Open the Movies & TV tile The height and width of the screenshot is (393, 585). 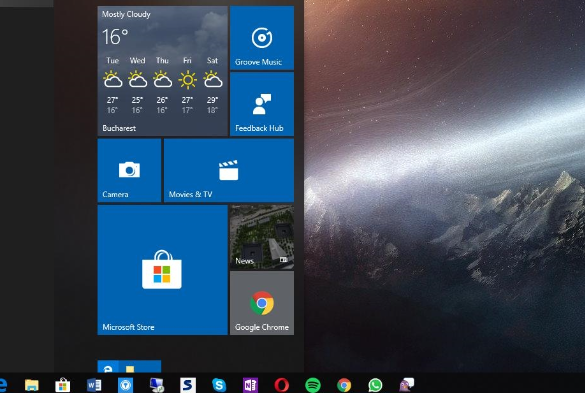coord(229,171)
